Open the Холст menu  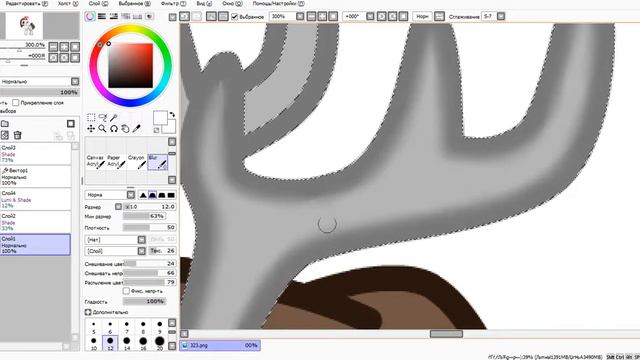(x=68, y=3)
